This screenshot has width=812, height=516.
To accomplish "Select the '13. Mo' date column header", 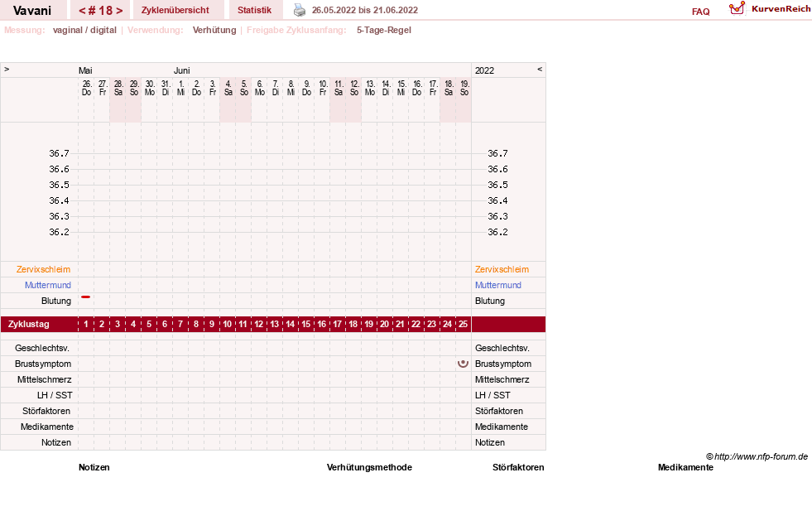I will coord(370,88).
